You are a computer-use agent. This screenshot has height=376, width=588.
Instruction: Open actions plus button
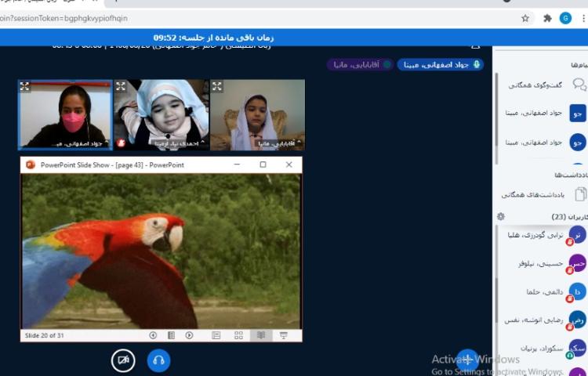[x=467, y=360]
